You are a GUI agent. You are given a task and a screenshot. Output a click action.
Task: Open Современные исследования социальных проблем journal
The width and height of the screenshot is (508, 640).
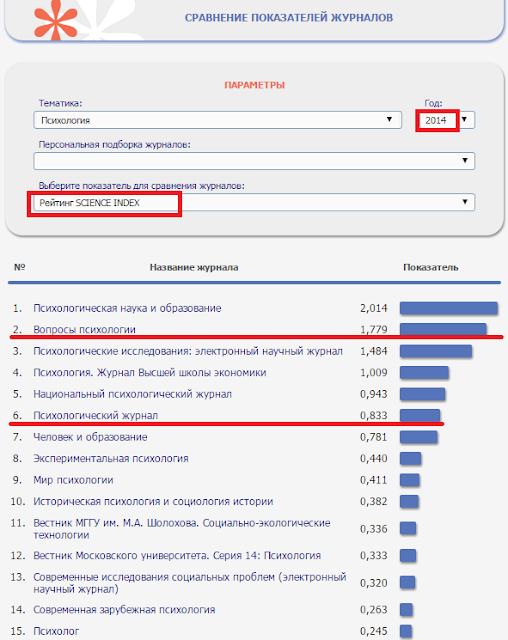tap(190, 583)
